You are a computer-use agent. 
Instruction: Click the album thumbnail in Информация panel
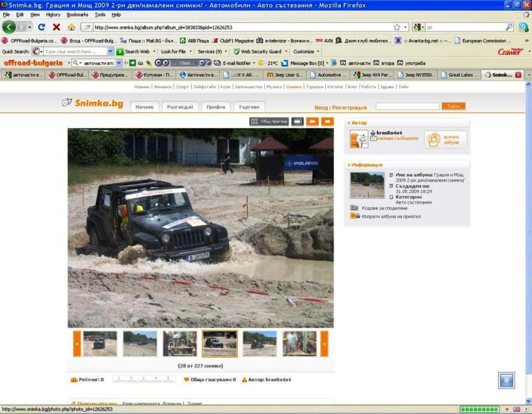[x=367, y=185]
